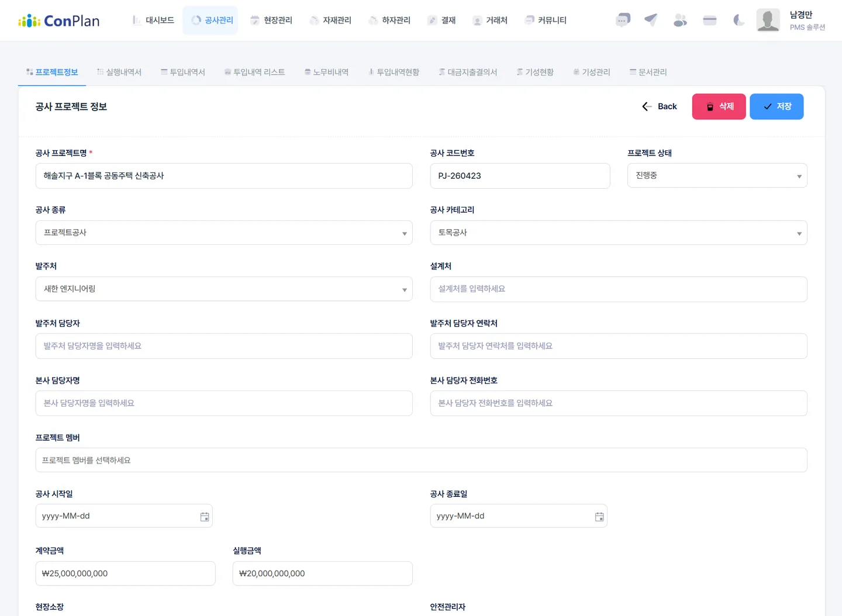Image resolution: width=842 pixels, height=616 pixels.
Task: Click the 발주처 담당자 연락처 field
Action: tap(619, 346)
